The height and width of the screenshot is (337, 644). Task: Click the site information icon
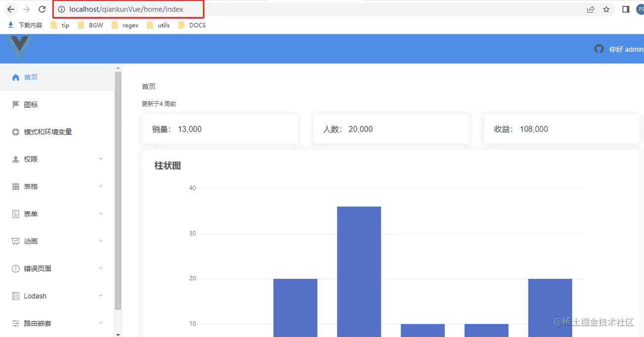pyautogui.click(x=62, y=9)
